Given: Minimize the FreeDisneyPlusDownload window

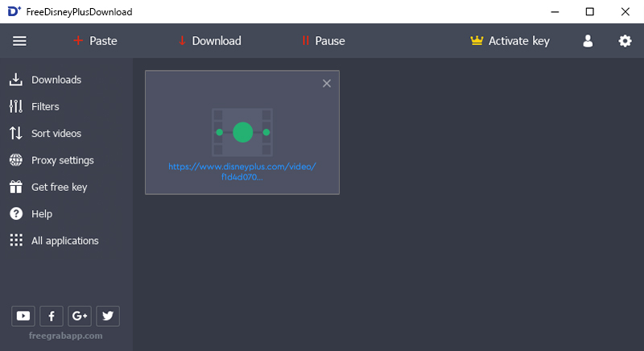Looking at the screenshot, I should (x=555, y=11).
